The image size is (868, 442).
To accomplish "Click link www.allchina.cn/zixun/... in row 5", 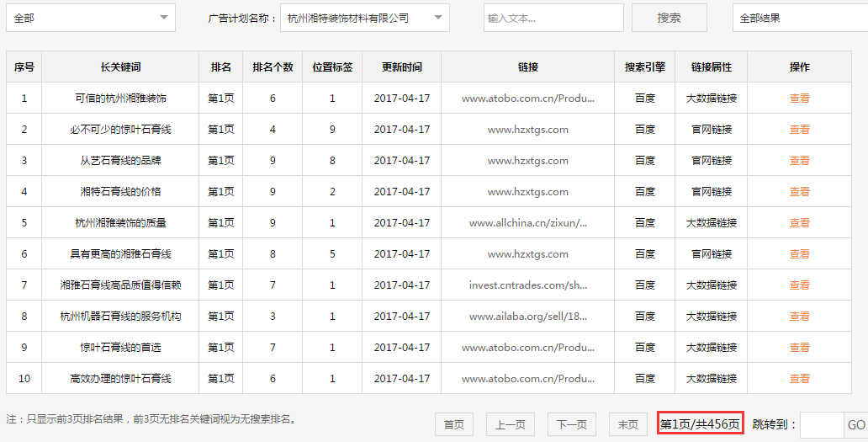I will click(527, 222).
